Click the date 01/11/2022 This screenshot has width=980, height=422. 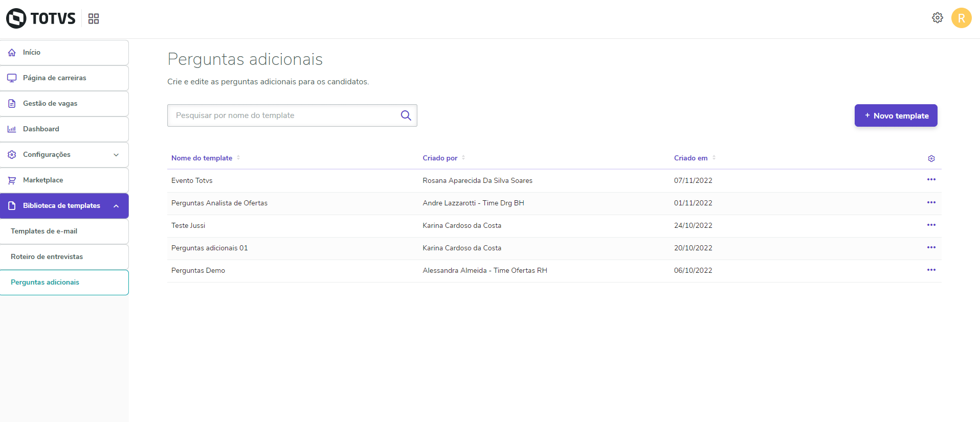click(693, 203)
